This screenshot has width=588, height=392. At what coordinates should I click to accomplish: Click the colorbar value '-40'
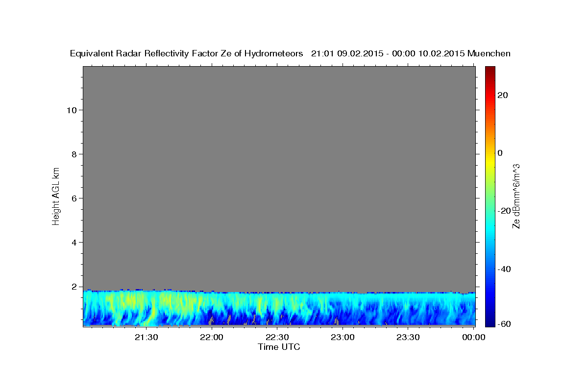503,269
